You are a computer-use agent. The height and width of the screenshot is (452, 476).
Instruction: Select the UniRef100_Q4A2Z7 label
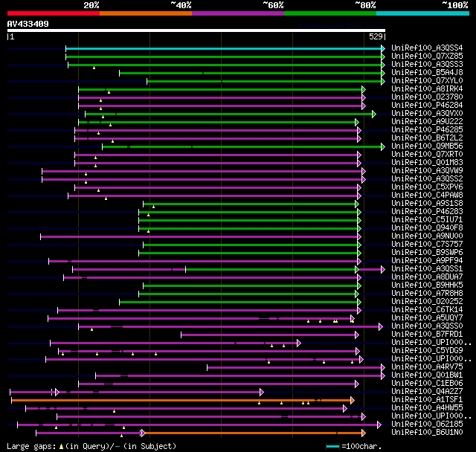click(427, 392)
